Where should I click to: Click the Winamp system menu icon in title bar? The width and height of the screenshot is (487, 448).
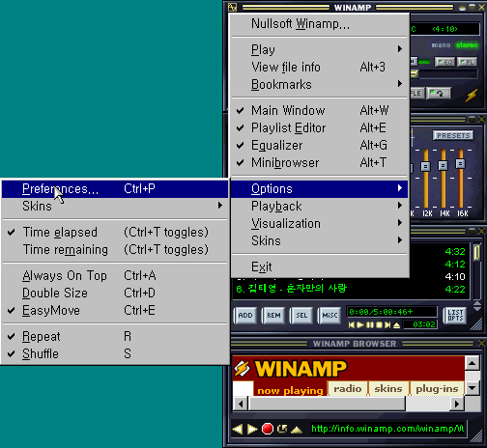coord(232,7)
